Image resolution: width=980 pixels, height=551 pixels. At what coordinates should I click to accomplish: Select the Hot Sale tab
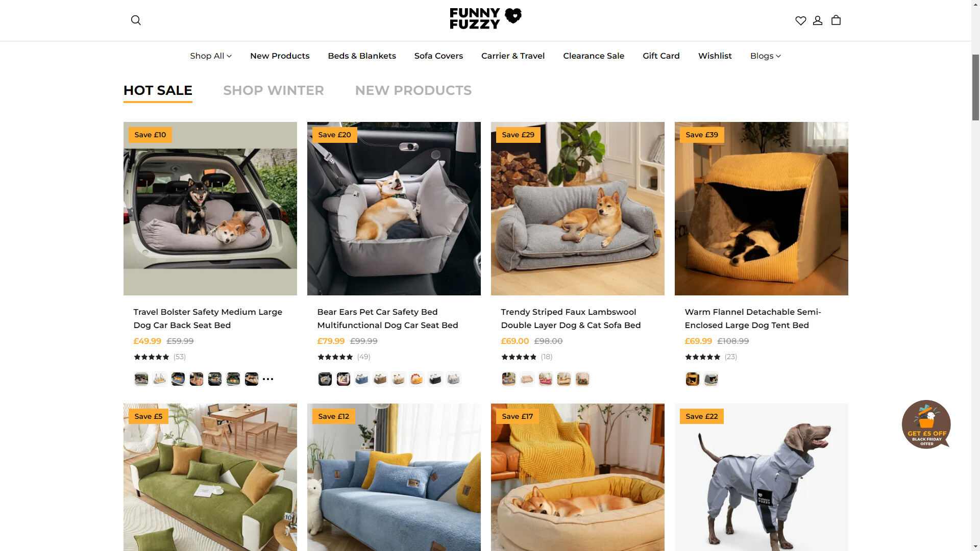click(158, 91)
